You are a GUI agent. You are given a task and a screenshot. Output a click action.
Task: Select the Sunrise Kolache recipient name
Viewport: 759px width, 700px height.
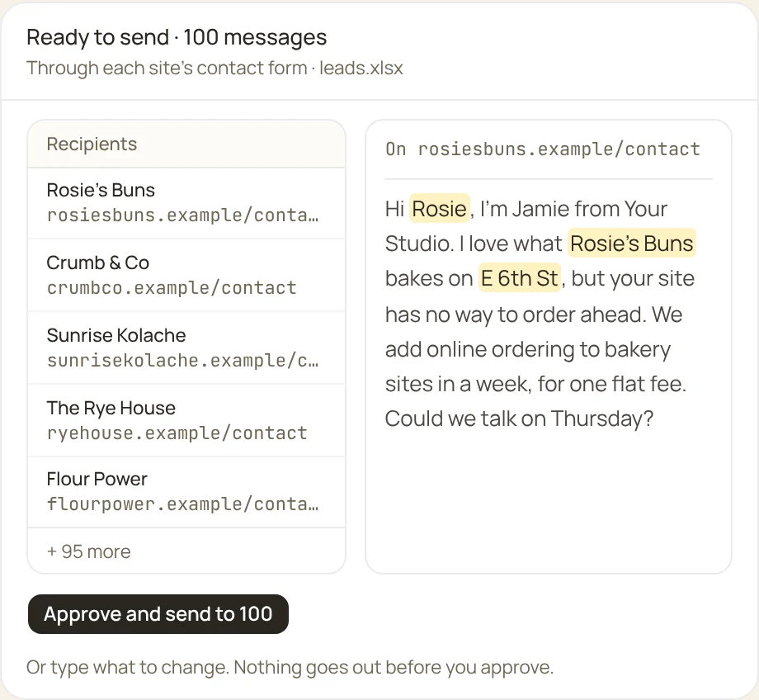(116, 335)
